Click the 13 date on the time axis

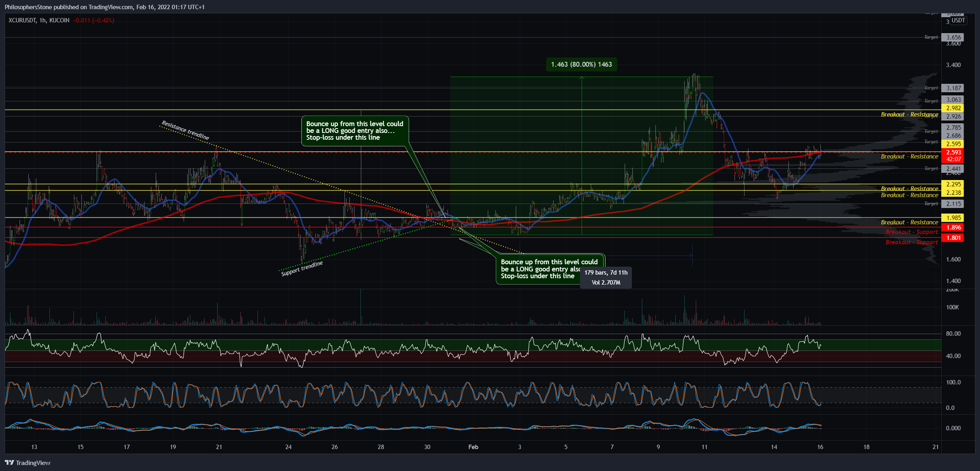[x=34, y=447]
